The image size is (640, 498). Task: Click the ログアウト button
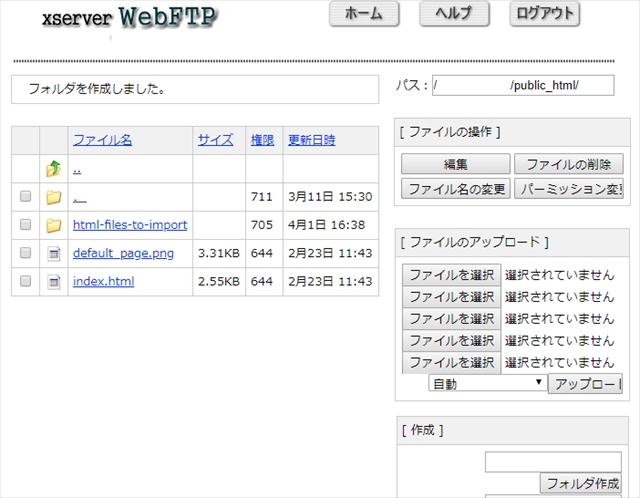pos(544,14)
